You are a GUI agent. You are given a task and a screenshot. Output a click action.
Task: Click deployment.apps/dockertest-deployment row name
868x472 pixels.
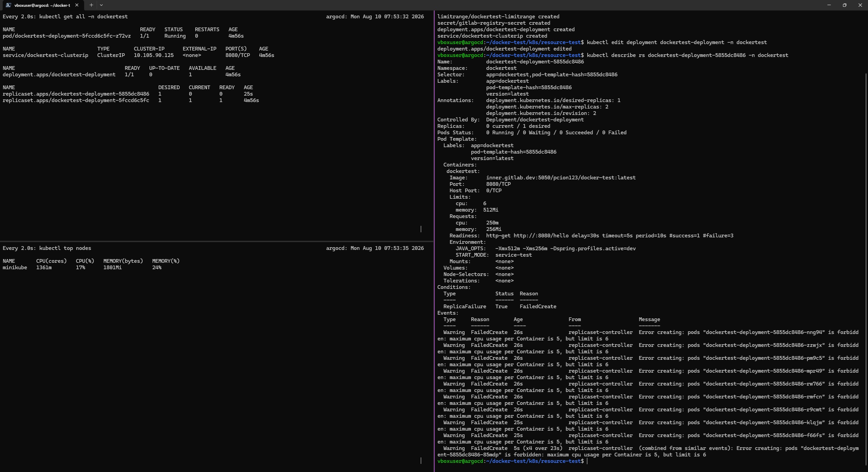(59, 75)
